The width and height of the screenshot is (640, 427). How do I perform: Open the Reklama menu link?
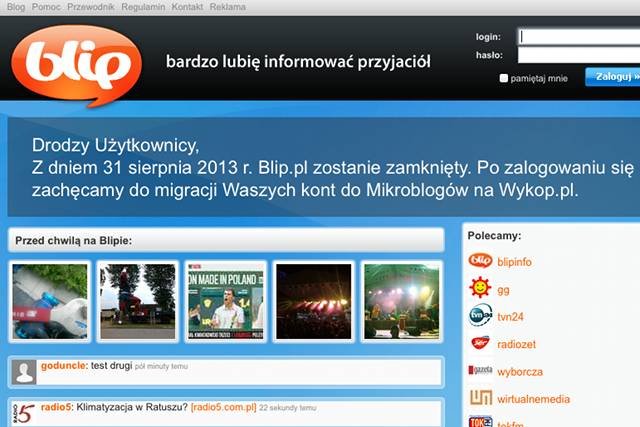coord(228,7)
